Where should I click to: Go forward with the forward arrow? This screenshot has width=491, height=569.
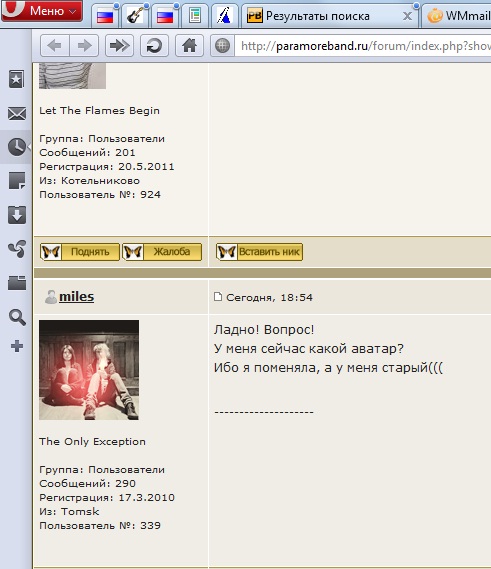tap(84, 46)
